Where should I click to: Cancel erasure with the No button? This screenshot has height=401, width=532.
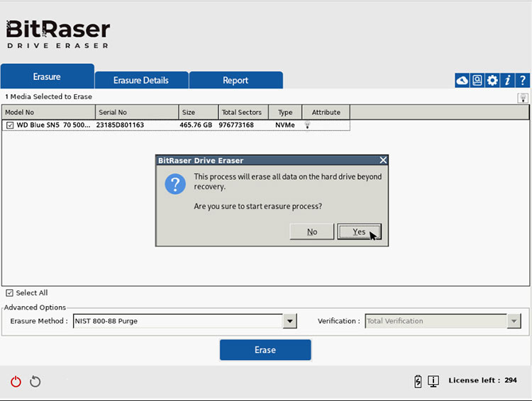pyautogui.click(x=312, y=232)
